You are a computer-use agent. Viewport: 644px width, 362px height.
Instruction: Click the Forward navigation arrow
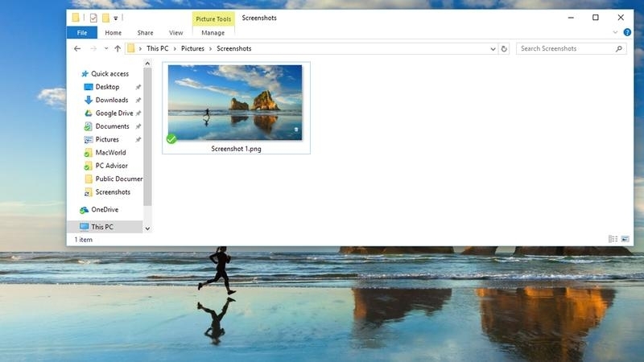(x=93, y=48)
